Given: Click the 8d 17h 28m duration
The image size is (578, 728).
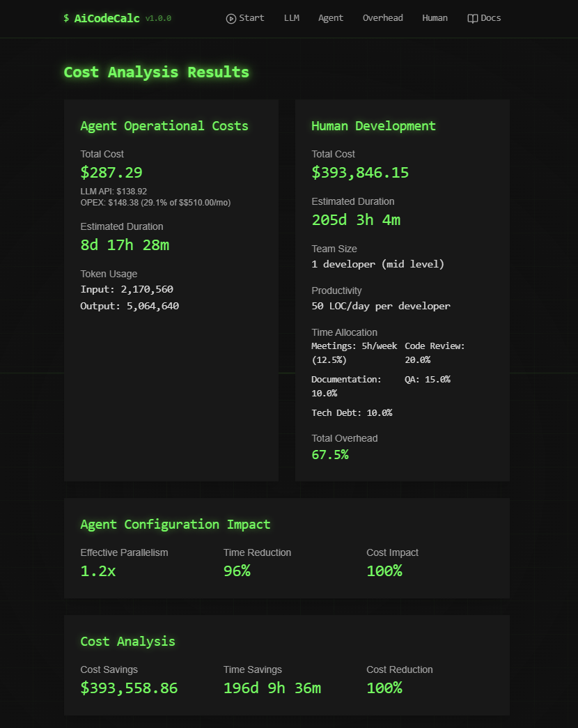Looking at the screenshot, I should click(125, 245).
